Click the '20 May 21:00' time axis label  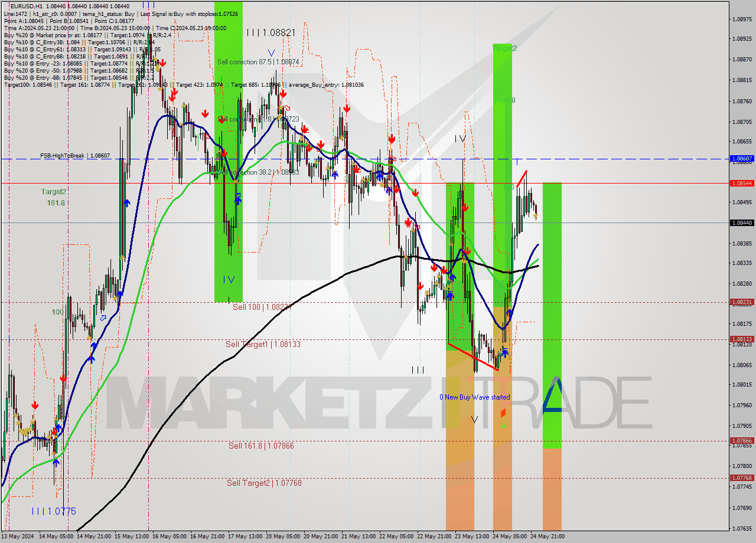(321, 536)
